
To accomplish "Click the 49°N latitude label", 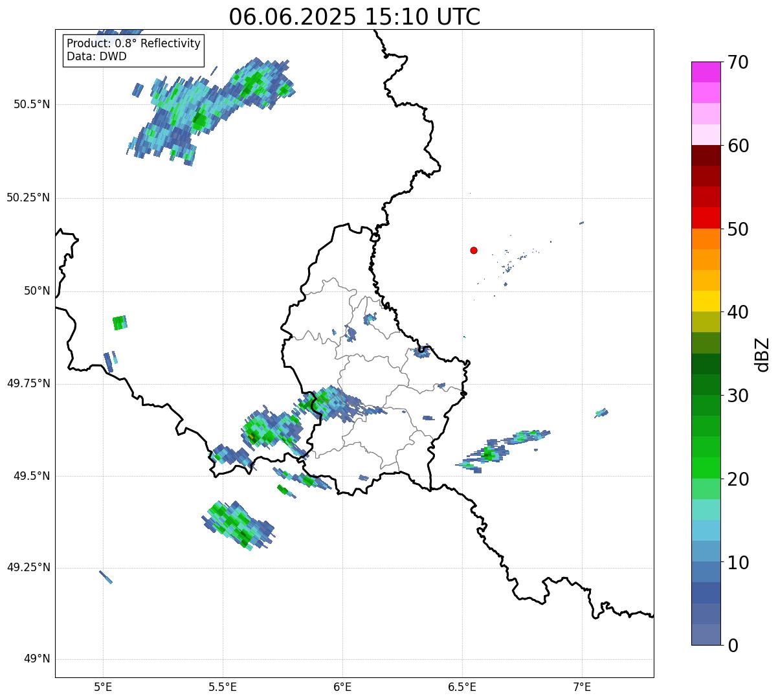I will click(37, 659).
